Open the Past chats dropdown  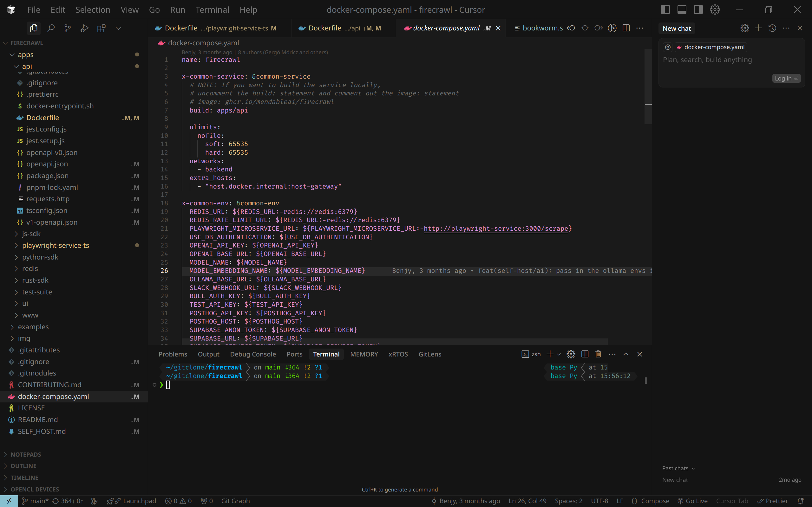(678, 468)
